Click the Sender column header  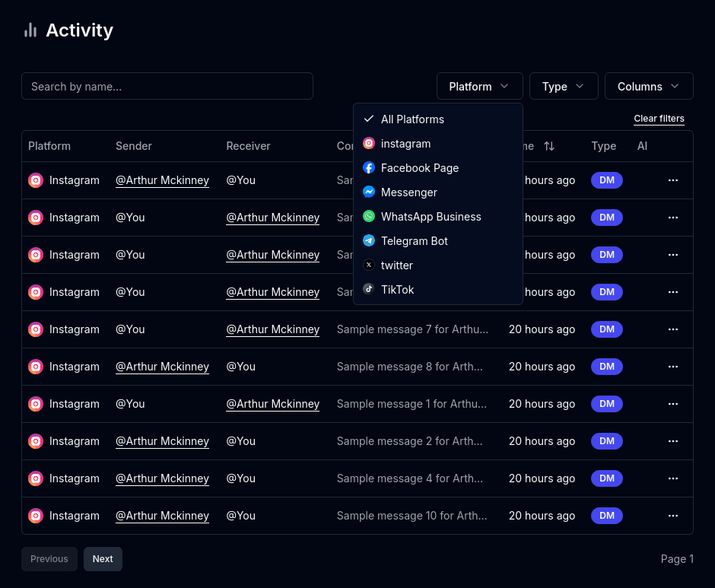(134, 146)
